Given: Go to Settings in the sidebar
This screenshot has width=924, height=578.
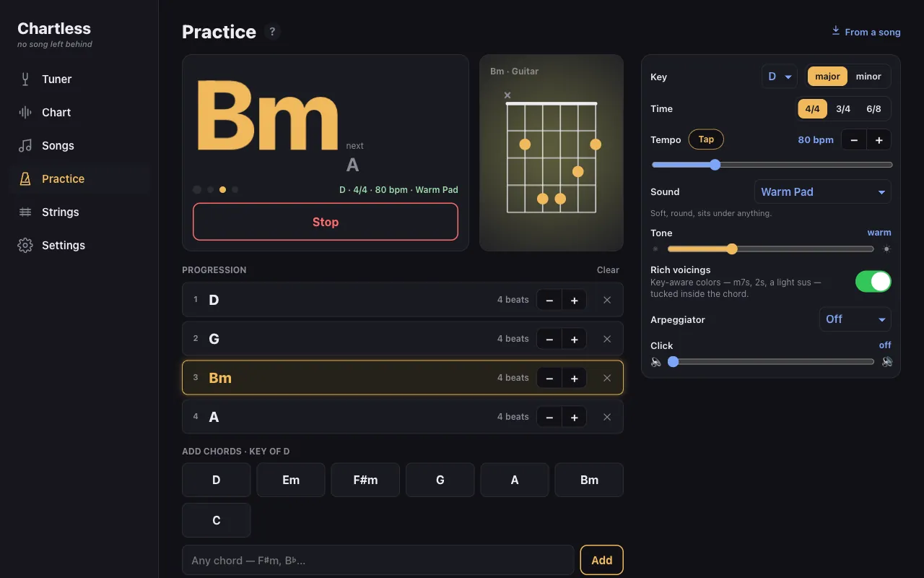Looking at the screenshot, I should [x=79, y=246].
